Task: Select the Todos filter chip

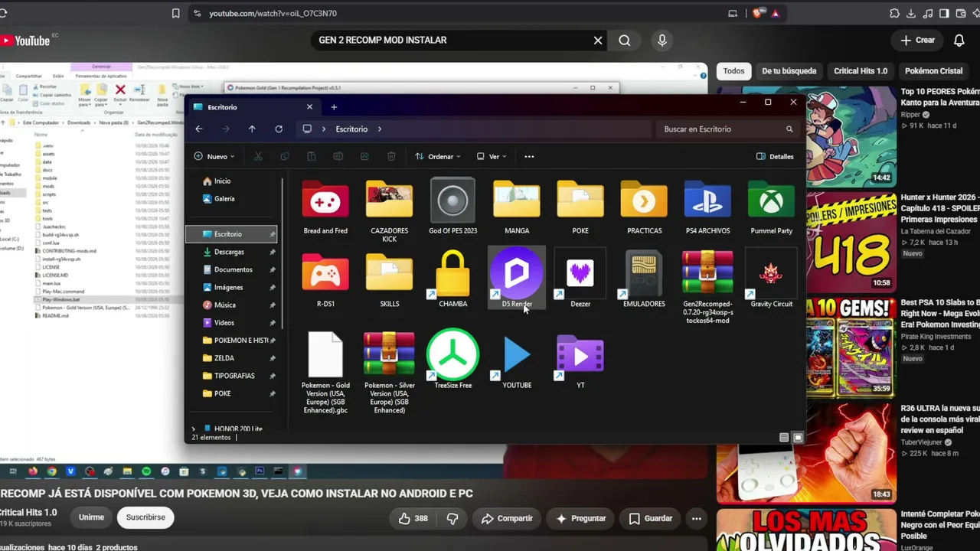Action: coord(733,71)
